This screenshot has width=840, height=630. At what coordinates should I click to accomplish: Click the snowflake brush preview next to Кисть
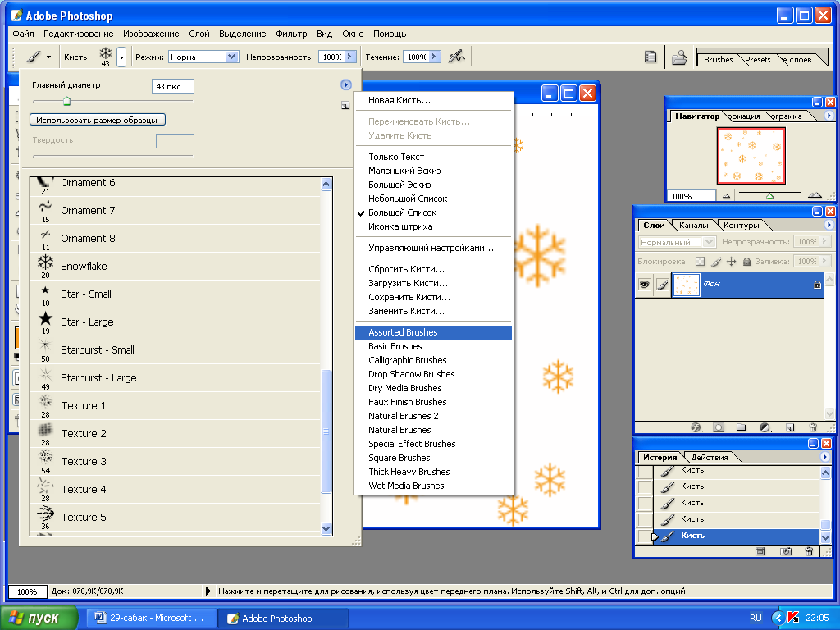(x=106, y=57)
